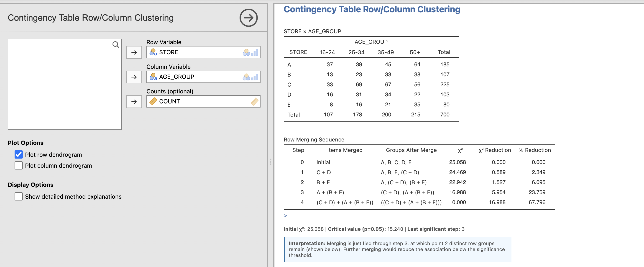This screenshot has height=267, width=644.
Task: Click the search magnifier in variable list
Action: (x=115, y=45)
